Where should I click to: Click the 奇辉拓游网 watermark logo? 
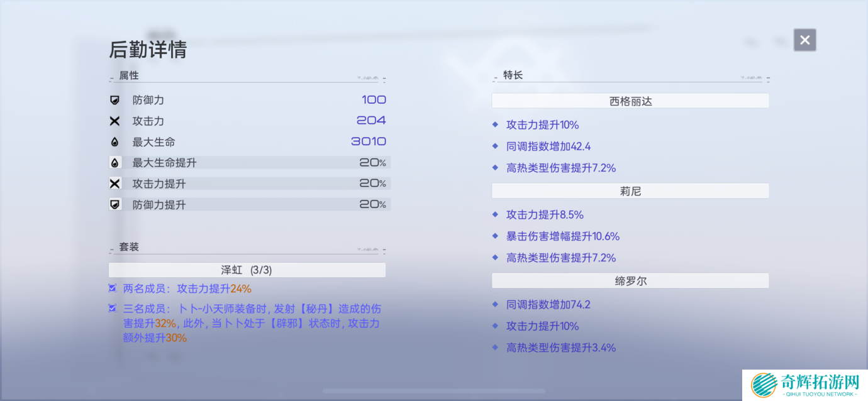coord(804,385)
